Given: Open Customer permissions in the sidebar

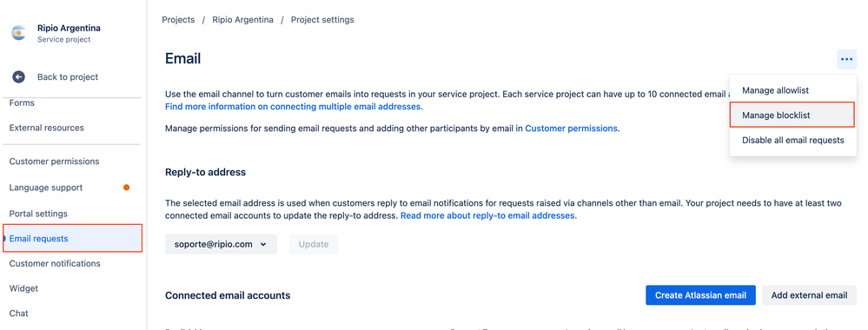Looking at the screenshot, I should pos(54,162).
